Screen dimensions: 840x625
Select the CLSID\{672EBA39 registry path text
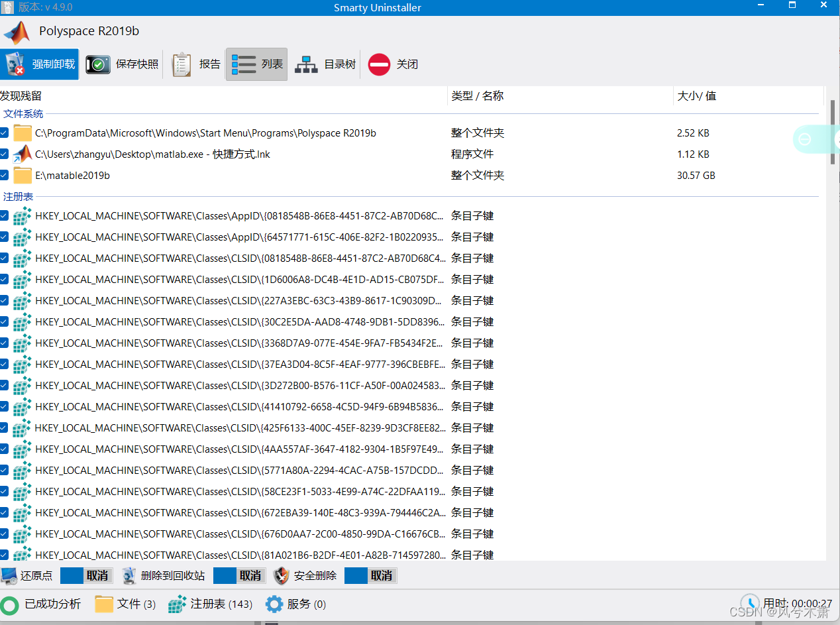tap(240, 513)
